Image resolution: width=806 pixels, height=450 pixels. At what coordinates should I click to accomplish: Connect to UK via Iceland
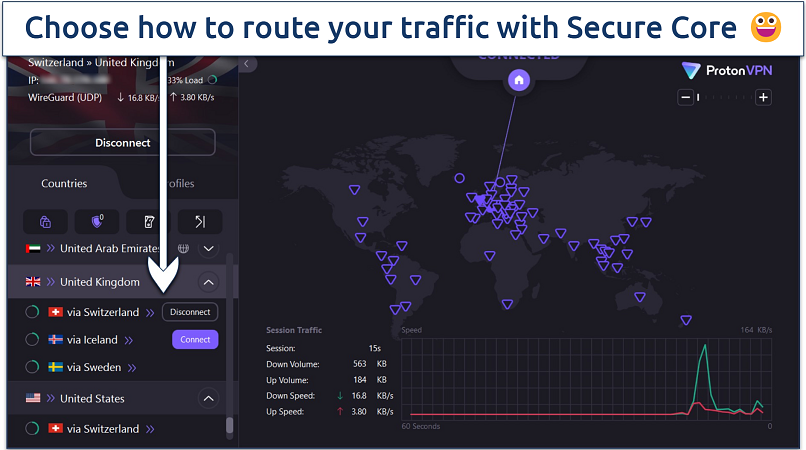pos(195,340)
